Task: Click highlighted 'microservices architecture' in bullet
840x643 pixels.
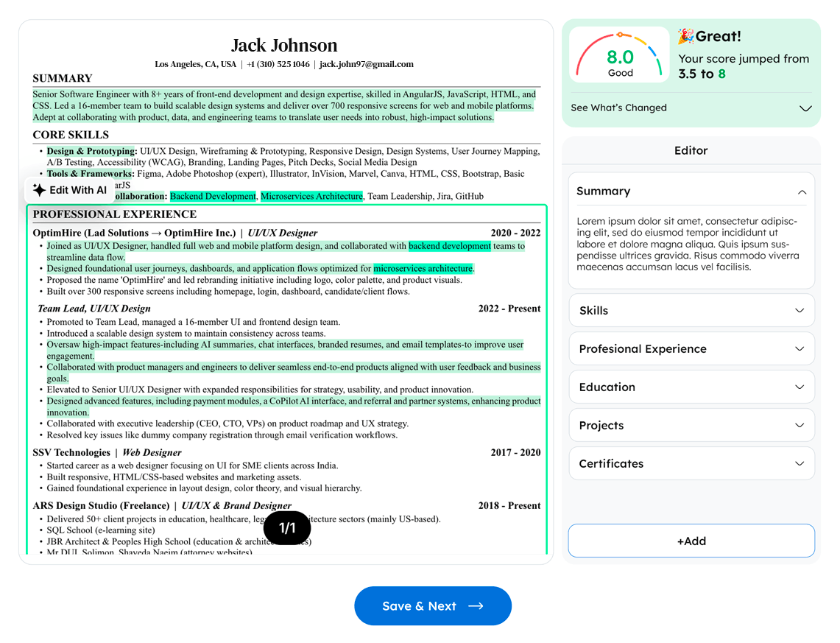Action: tap(423, 268)
